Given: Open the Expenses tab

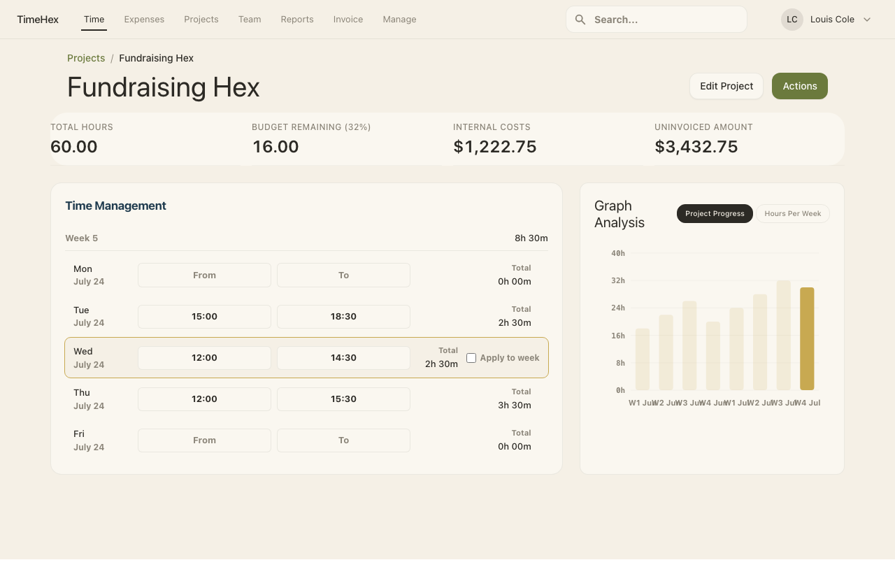Looking at the screenshot, I should click(144, 20).
